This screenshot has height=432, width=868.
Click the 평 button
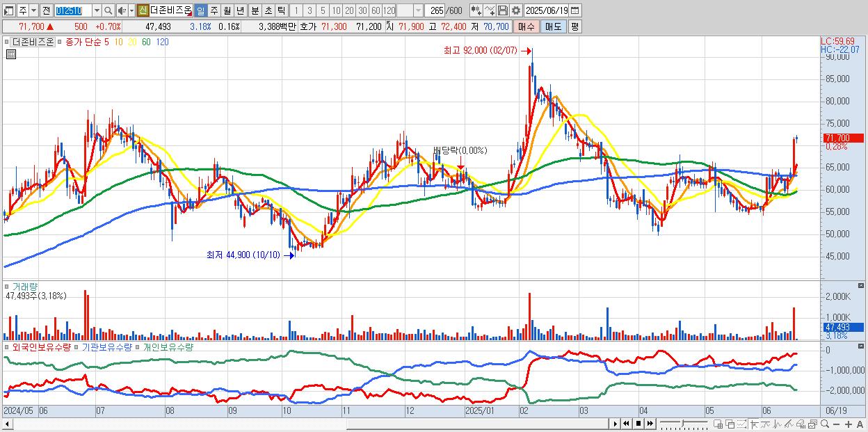click(x=574, y=26)
